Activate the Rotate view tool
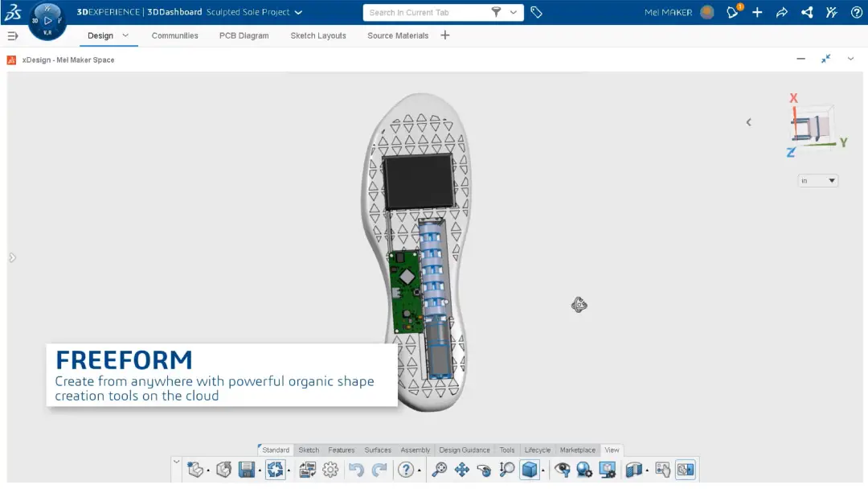Viewport: 868px width, 489px height. click(x=485, y=469)
